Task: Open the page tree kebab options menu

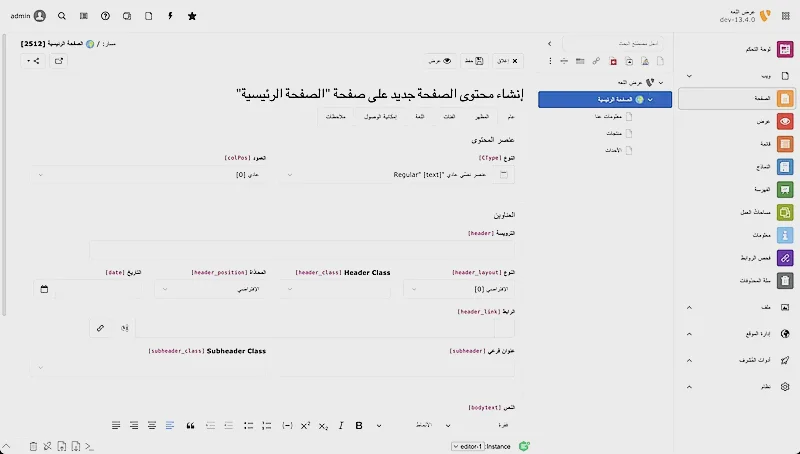Action: tap(550, 61)
